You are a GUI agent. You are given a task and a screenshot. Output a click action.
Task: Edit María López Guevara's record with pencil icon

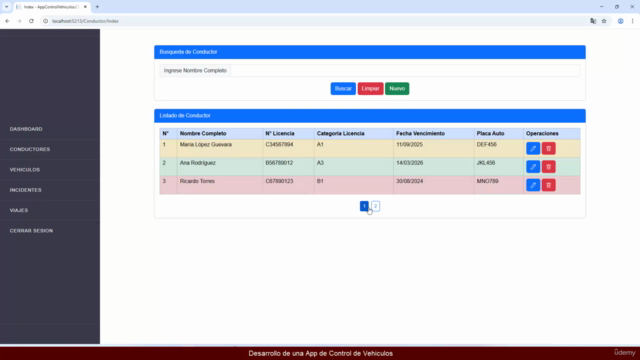pos(533,149)
